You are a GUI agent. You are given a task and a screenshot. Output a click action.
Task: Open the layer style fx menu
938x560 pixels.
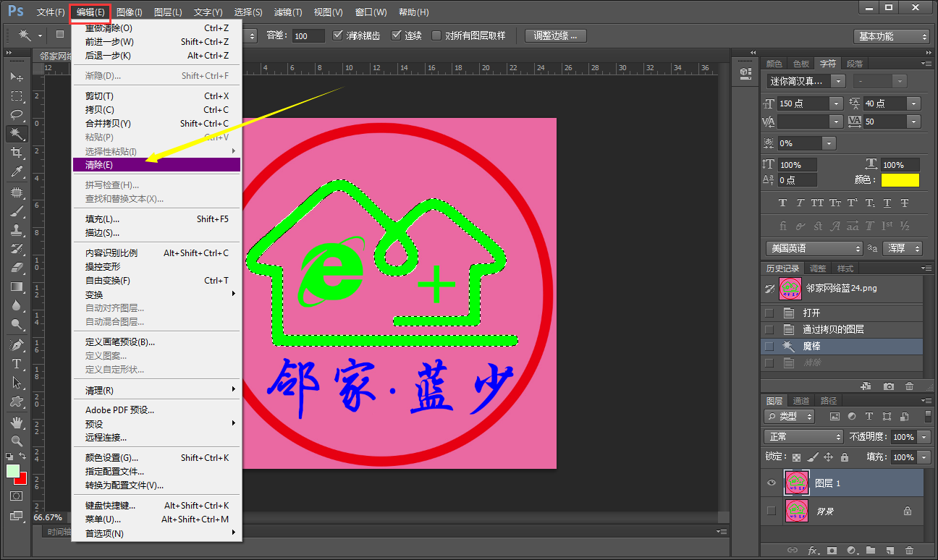(812, 551)
